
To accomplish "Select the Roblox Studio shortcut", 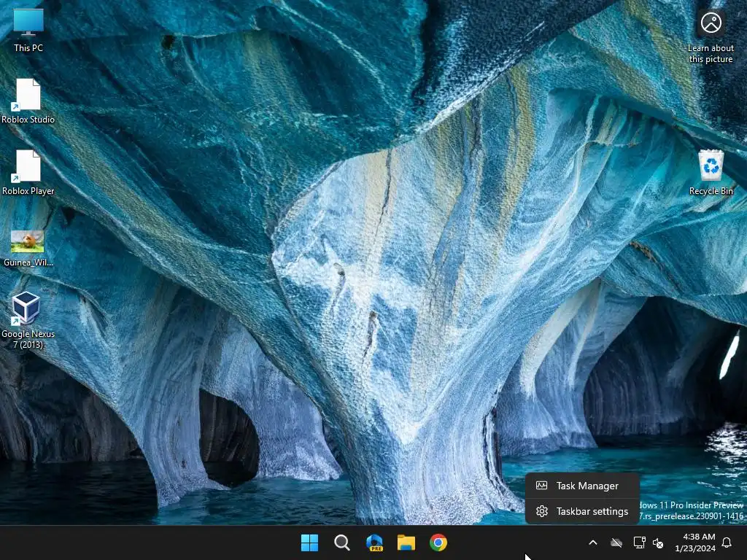I will click(x=28, y=101).
